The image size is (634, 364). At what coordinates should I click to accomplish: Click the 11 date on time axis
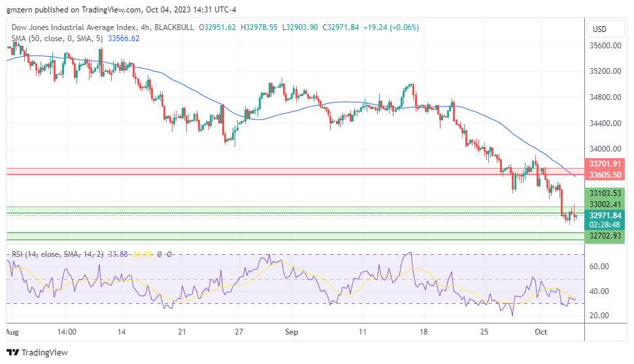click(x=362, y=332)
